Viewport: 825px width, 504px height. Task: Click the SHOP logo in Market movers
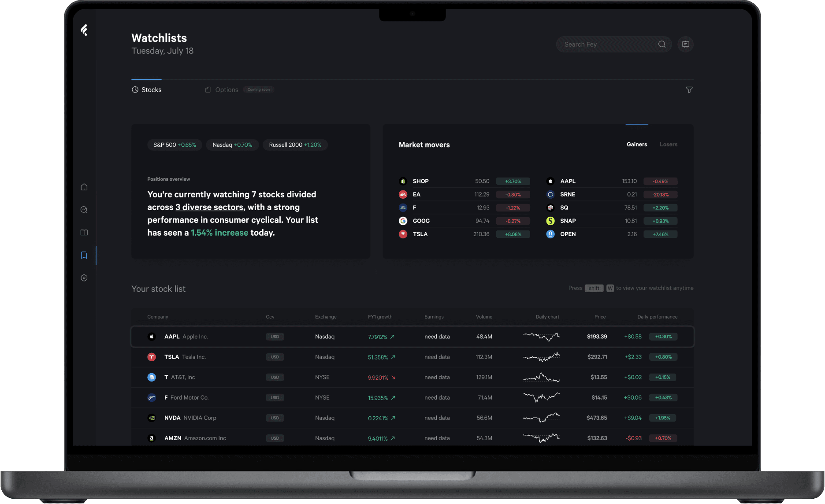[403, 181]
